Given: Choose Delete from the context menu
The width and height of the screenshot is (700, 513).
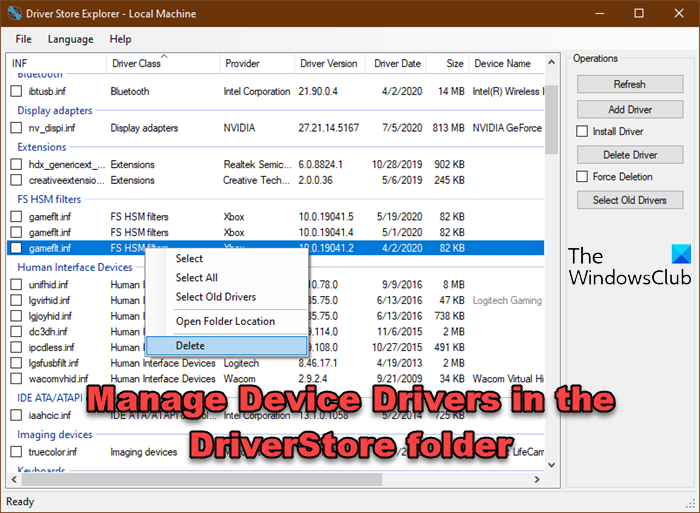Looking at the screenshot, I should 190,345.
